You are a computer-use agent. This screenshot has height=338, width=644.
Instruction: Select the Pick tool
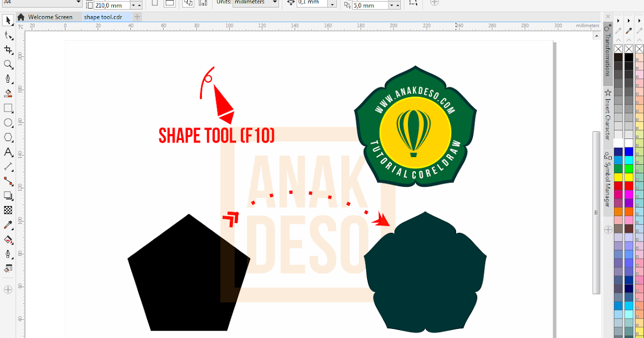point(8,21)
